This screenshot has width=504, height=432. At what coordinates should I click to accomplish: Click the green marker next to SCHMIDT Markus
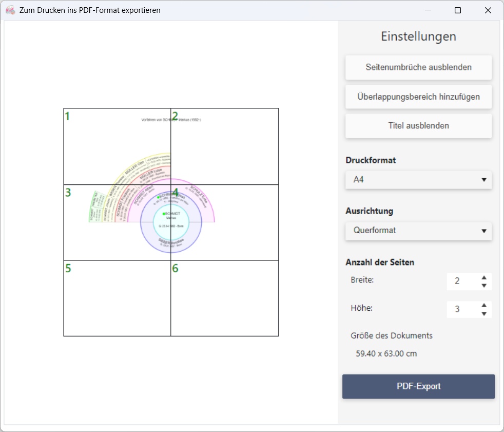point(164,214)
